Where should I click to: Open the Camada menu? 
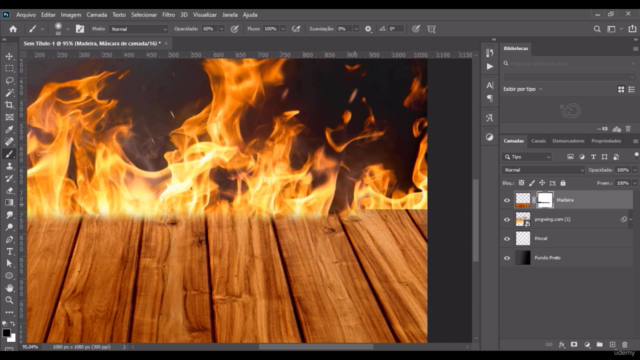coord(97,15)
